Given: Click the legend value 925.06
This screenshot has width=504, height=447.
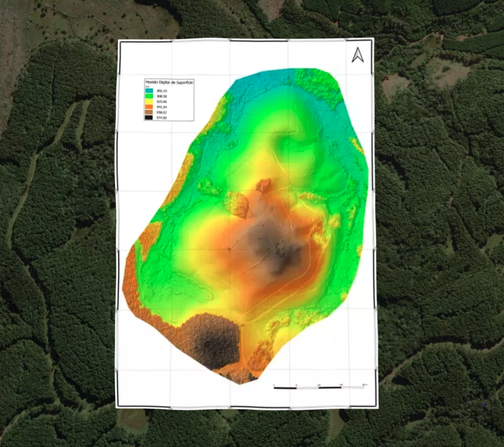Looking at the screenshot, I should coord(162,102).
